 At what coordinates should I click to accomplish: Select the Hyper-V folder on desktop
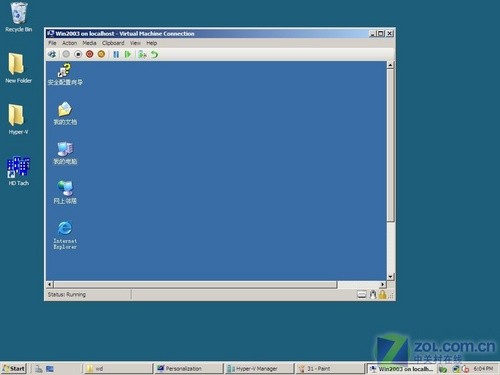coord(18,119)
